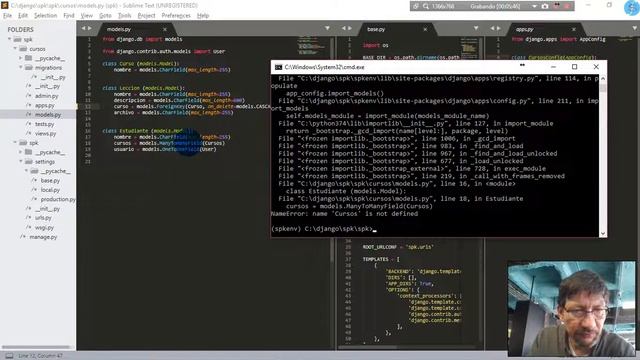Image resolution: width=640 pixels, height=360 pixels.
Task: Click the cmd.exe title bar icon
Action: click(x=278, y=67)
